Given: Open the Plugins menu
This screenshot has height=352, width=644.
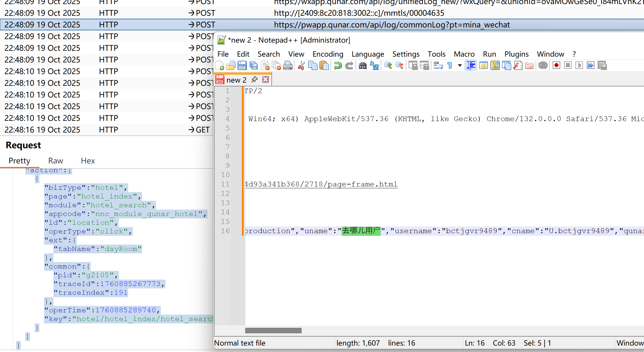Looking at the screenshot, I should [x=516, y=54].
